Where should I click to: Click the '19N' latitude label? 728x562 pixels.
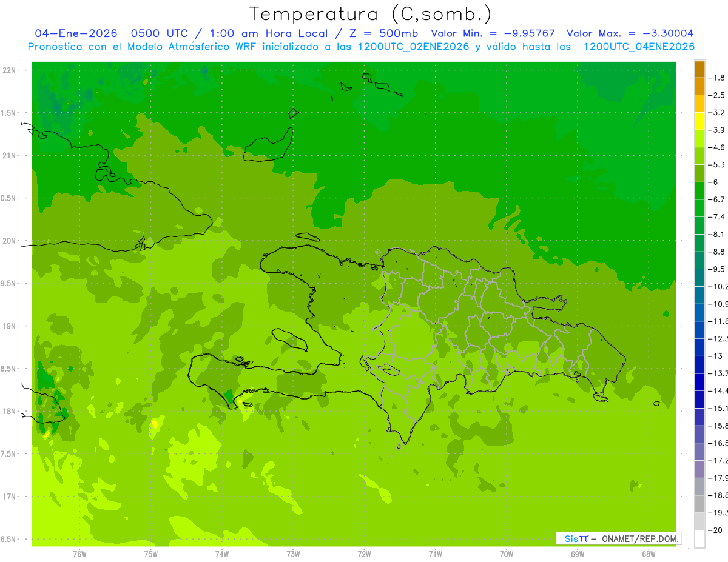(x=10, y=326)
